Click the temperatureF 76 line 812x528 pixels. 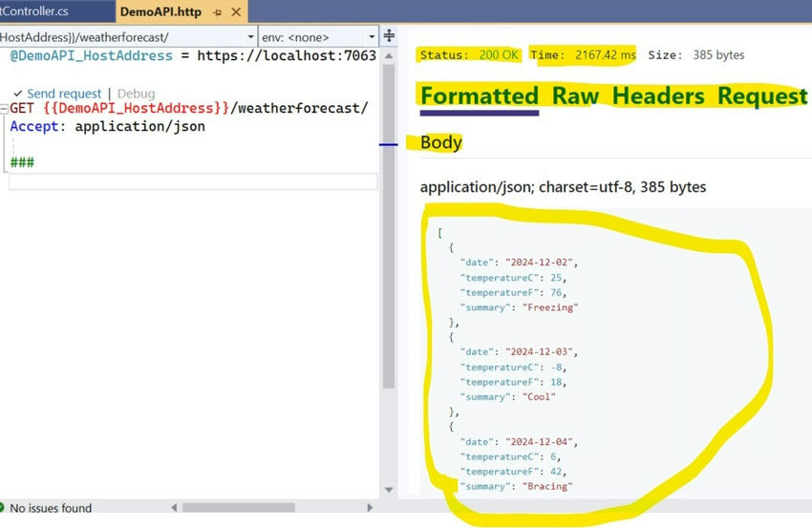coord(513,293)
